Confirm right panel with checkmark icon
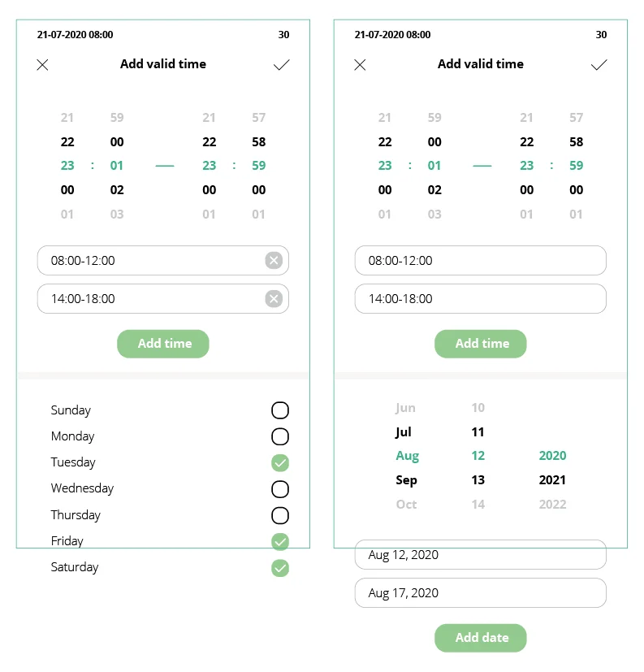The height and width of the screenshot is (672, 644). pyautogui.click(x=599, y=65)
